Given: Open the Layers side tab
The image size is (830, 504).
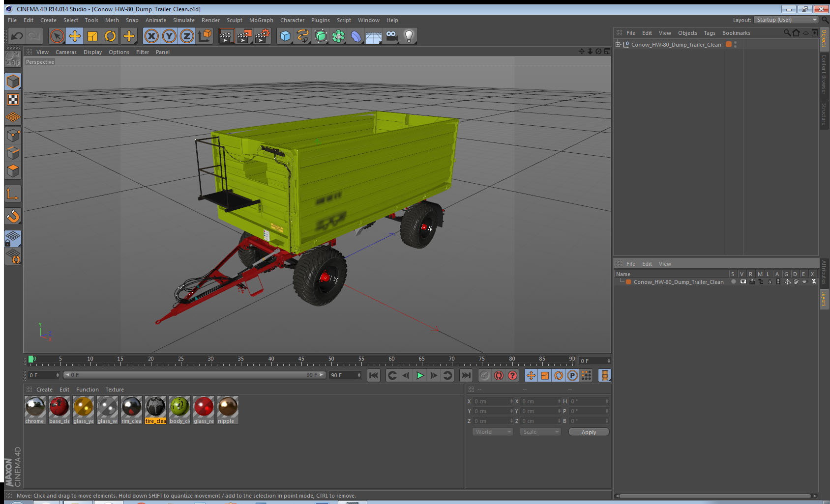Looking at the screenshot, I should tap(824, 298).
